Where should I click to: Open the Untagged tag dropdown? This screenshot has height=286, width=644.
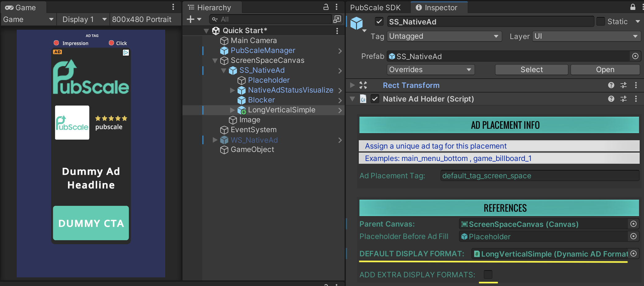click(444, 36)
